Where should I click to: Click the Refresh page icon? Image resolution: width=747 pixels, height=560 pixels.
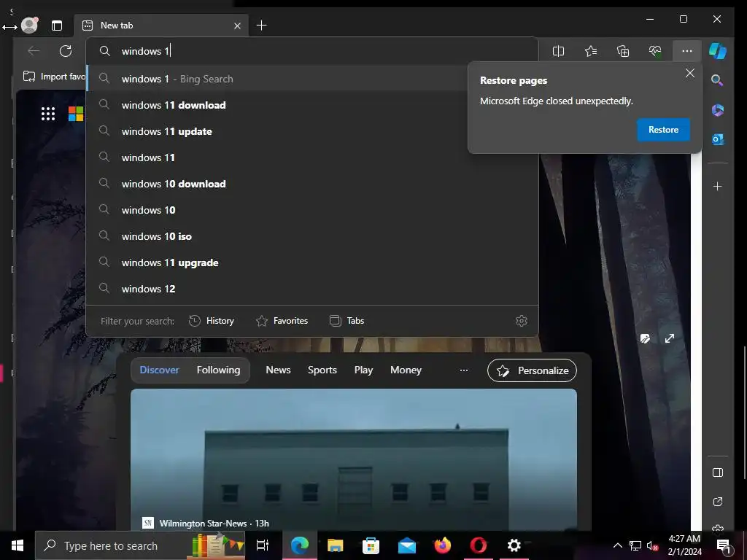[x=66, y=51]
